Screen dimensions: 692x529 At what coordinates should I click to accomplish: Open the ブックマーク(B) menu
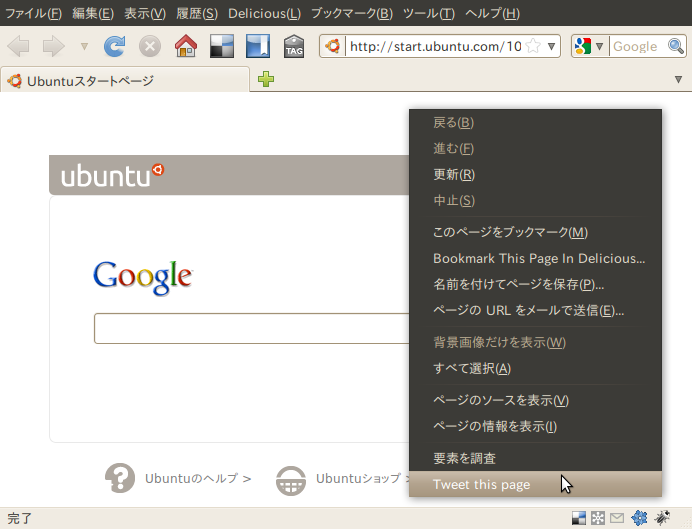click(352, 14)
